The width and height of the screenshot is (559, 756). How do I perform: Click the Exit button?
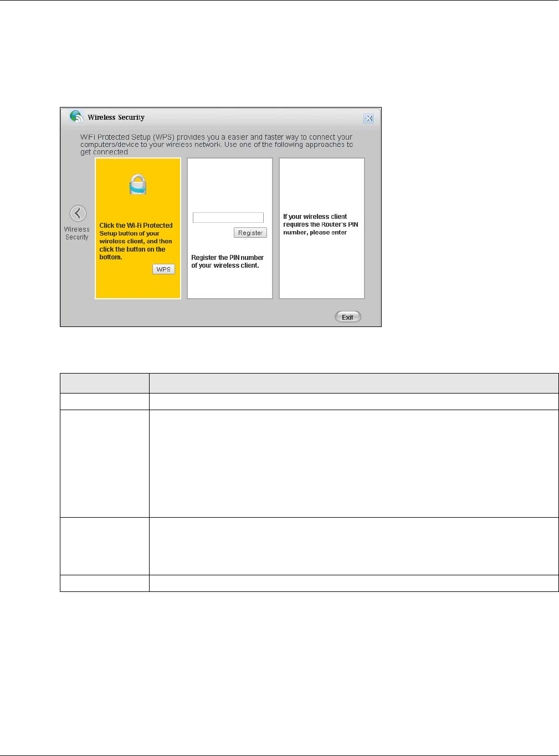[348, 317]
